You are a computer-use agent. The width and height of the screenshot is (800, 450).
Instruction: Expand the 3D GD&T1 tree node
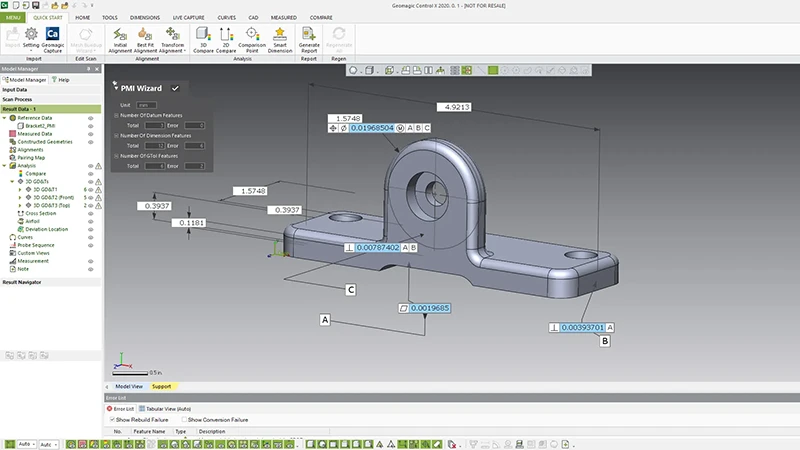(20, 188)
